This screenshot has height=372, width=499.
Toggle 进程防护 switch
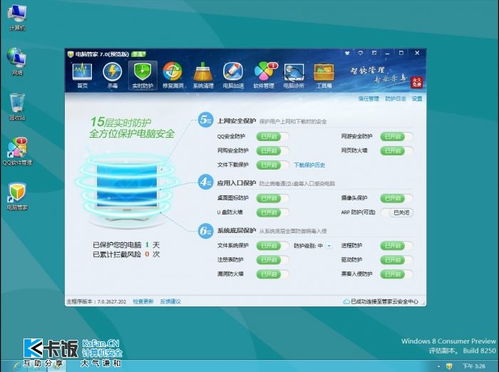[396, 246]
